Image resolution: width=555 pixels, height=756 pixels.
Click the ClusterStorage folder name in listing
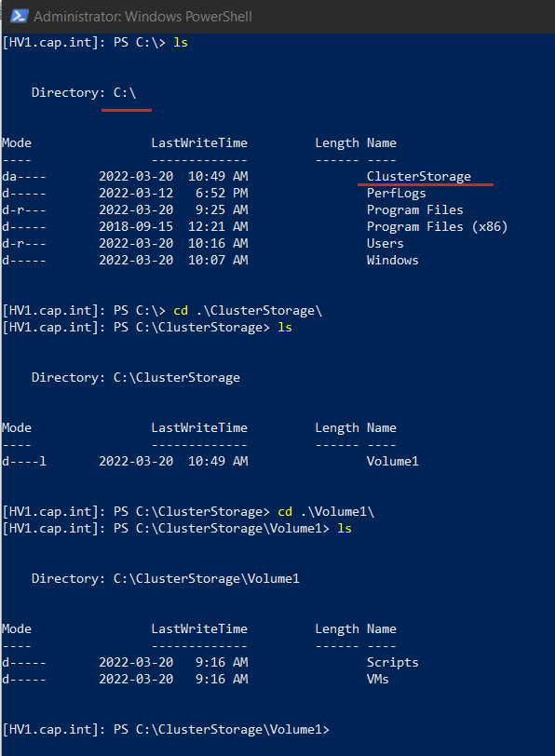(x=418, y=177)
